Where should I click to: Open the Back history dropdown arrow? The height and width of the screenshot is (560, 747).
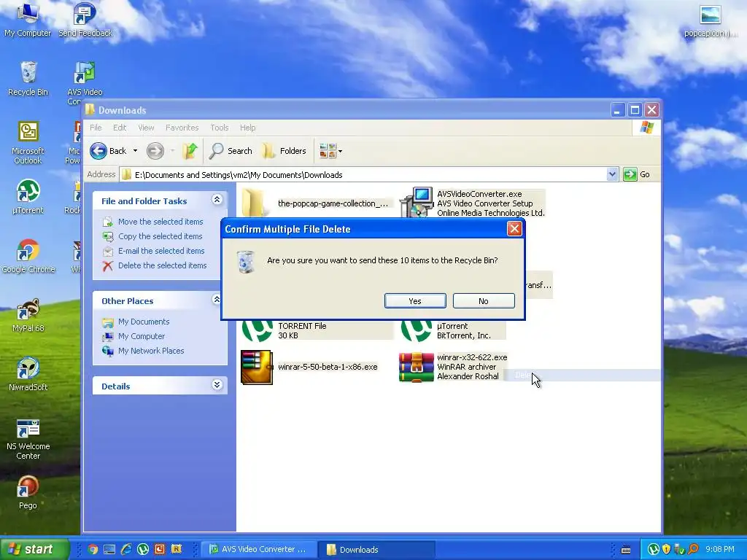[x=135, y=151]
